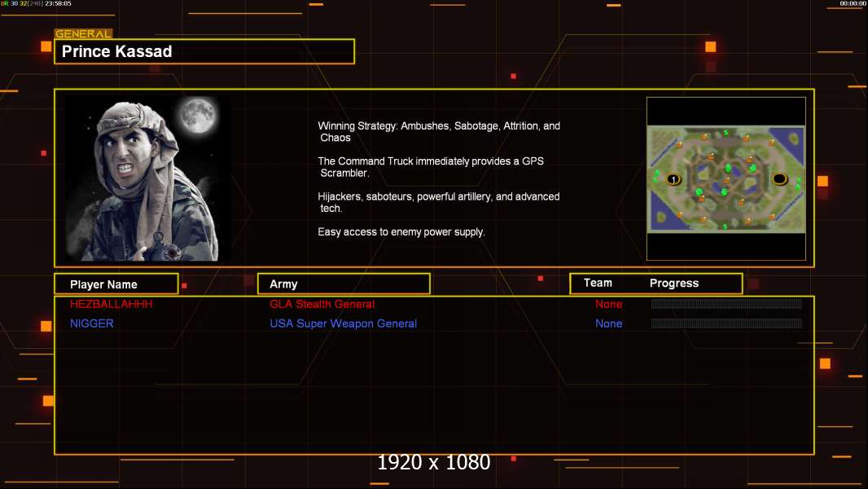Viewport: 868px width, 489px height.
Task: Select player HEZBALLAHHH in the list
Action: 112,304
